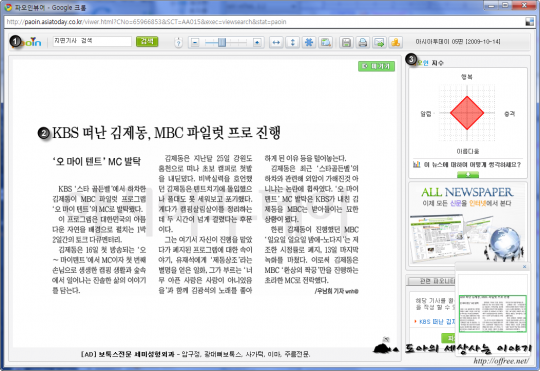Print the article using the printer icon
Screen dimensions: 540x371
[363, 42]
